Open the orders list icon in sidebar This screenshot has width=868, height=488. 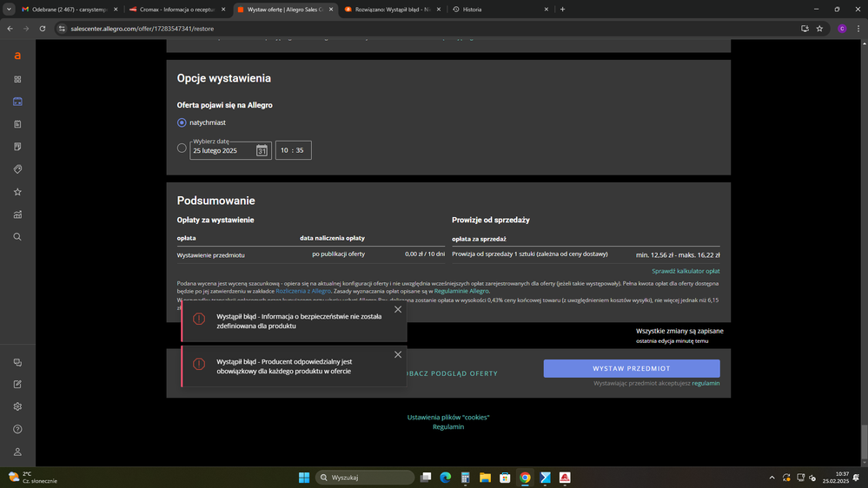pos(17,124)
